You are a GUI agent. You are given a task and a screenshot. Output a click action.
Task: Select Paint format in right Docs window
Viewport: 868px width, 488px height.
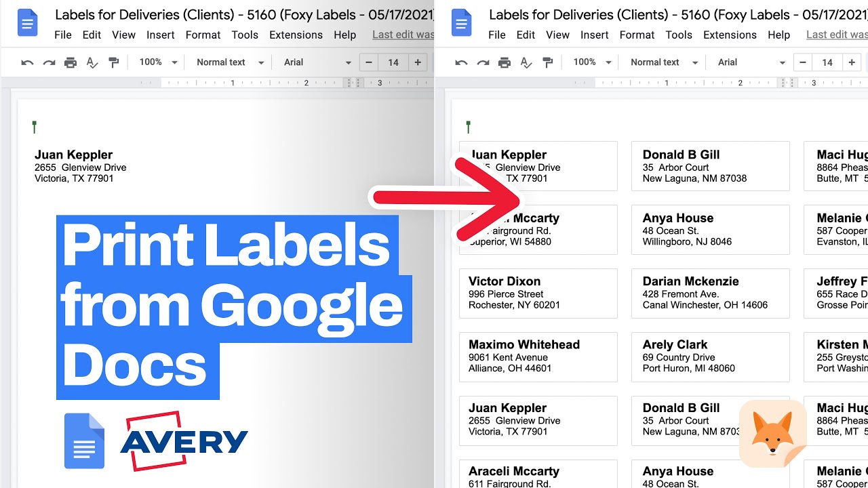click(548, 62)
